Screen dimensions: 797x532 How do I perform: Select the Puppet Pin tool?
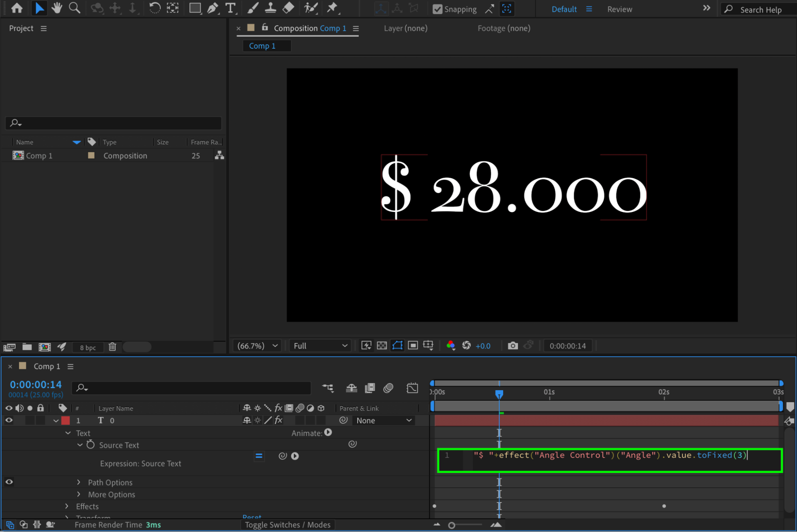(332, 8)
